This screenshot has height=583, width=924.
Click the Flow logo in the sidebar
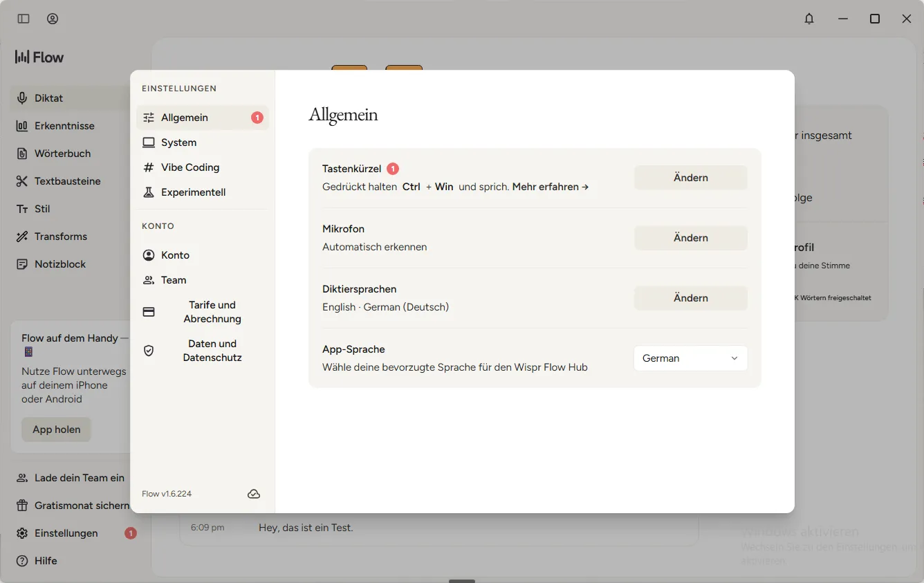point(39,57)
